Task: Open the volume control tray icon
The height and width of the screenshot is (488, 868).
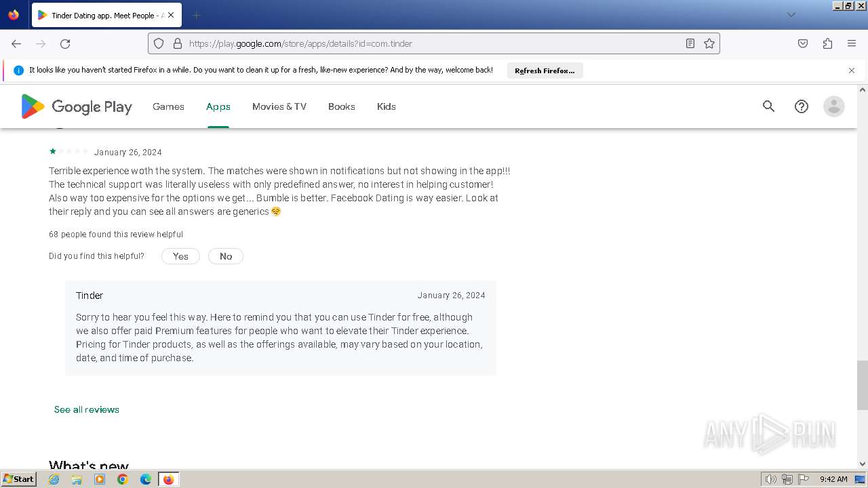Action: tap(771, 479)
